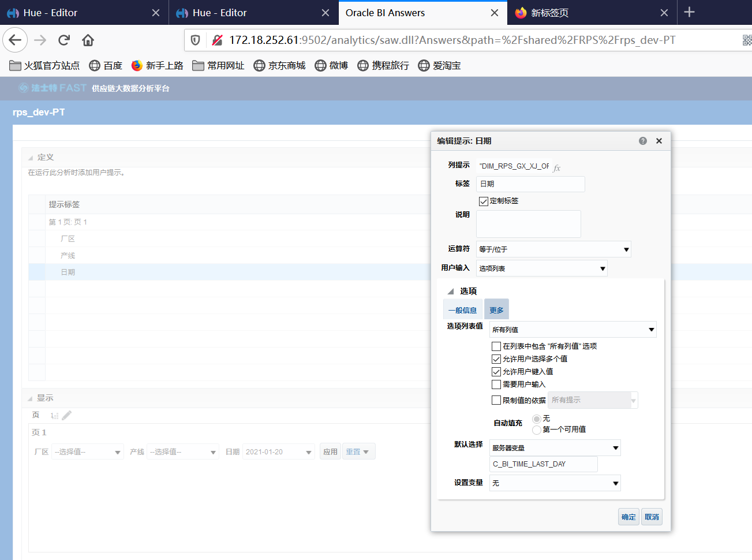The height and width of the screenshot is (560, 752).
Task: Click the C_BI_TIME_LAST_DAY input field
Action: pyautogui.click(x=543, y=464)
